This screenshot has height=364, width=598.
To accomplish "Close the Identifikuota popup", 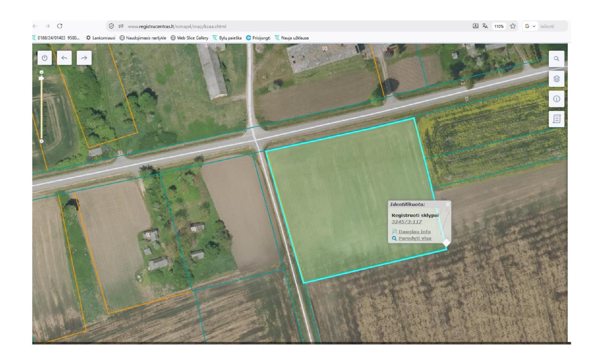I will pos(448,204).
